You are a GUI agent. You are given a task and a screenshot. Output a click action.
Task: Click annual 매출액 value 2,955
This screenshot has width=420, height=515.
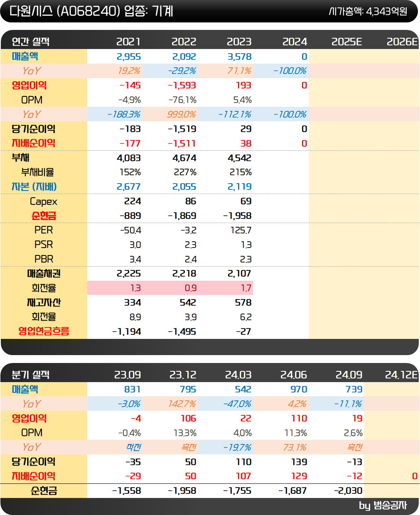click(x=129, y=56)
